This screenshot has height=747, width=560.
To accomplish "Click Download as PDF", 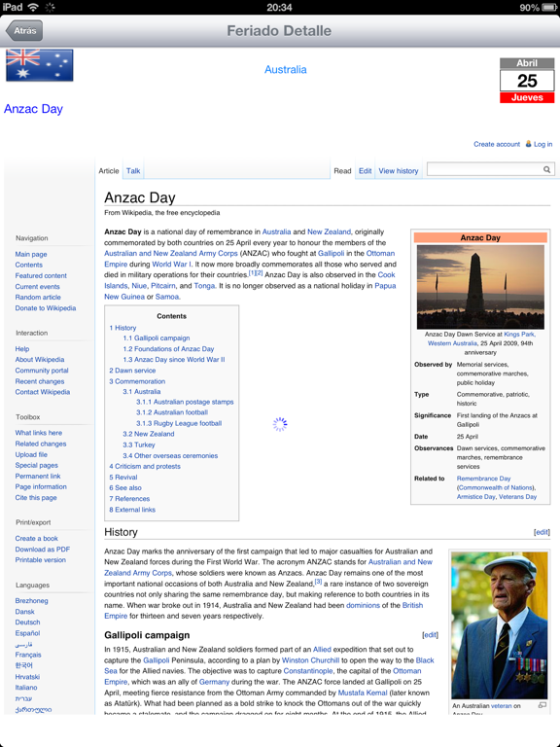I will coord(43,549).
